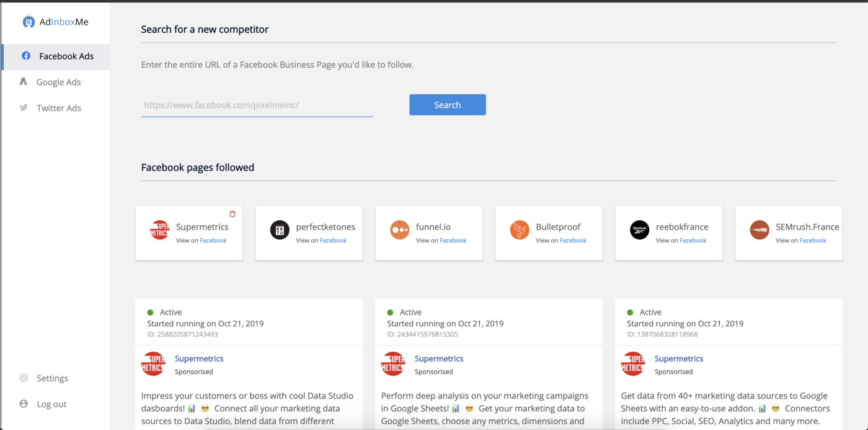Open reebokfrance View on Facebook link
Viewport: 868px width, 430px height.
[x=693, y=241]
